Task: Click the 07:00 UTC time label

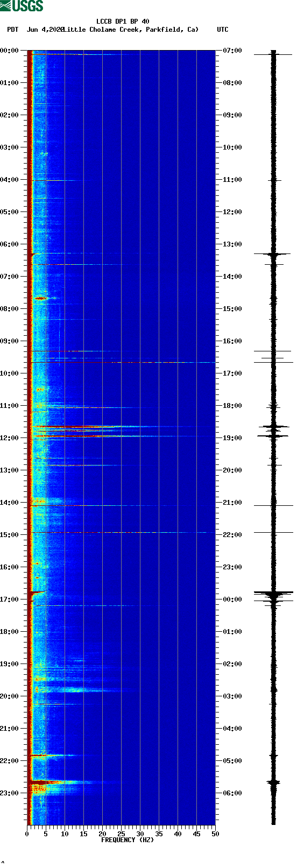Action: tap(232, 51)
